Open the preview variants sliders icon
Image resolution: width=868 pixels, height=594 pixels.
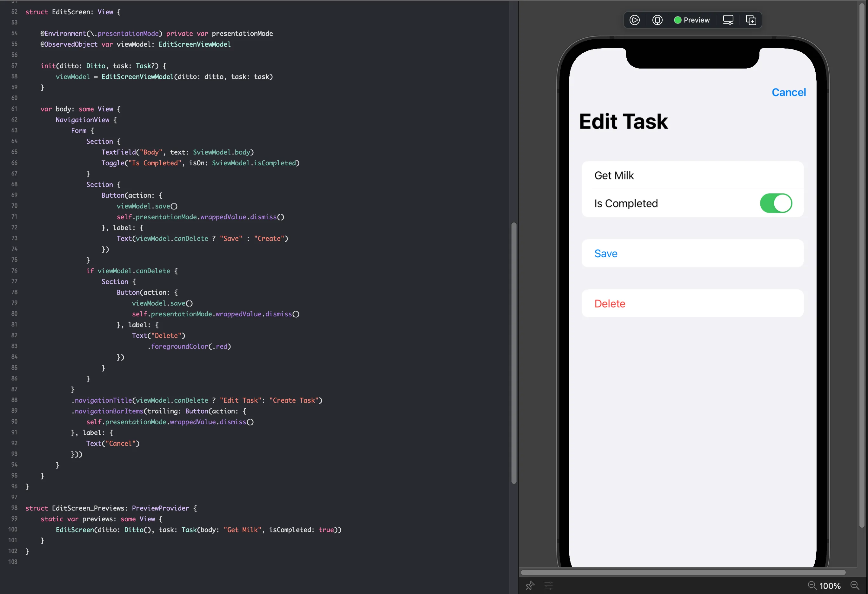548,585
